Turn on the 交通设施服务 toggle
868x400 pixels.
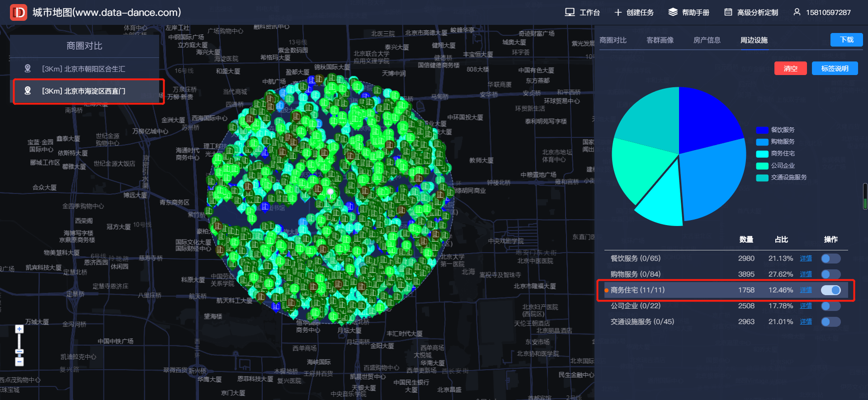830,322
